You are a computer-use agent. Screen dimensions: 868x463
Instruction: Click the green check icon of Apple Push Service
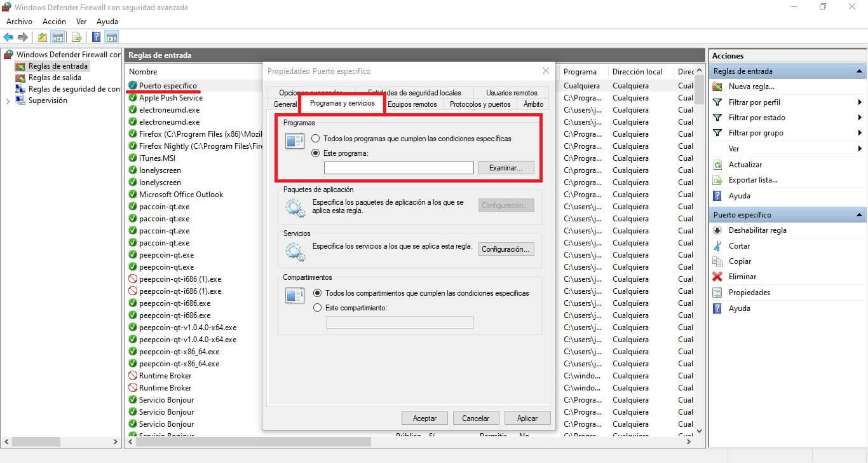click(x=133, y=98)
